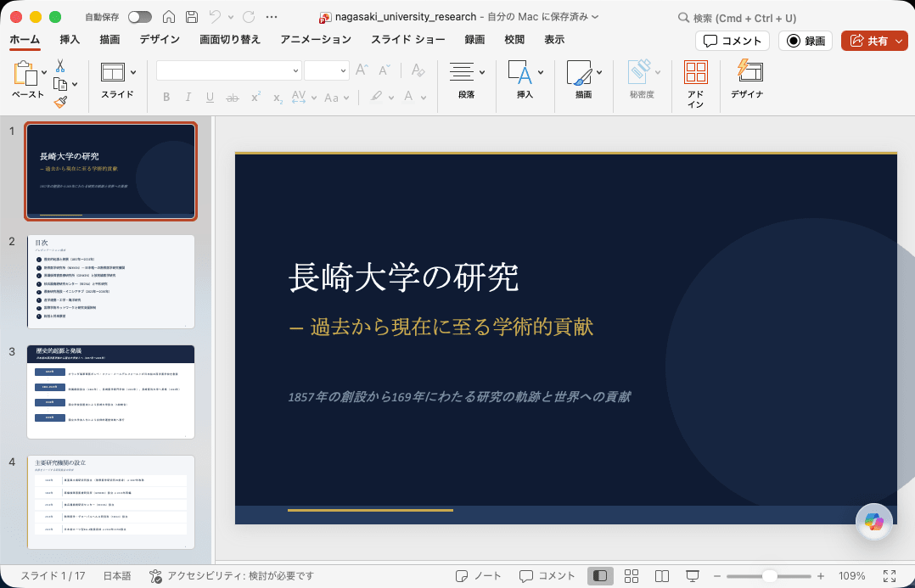
Task: Toggle the 自動保存 AutoSave switch
Action: point(140,17)
